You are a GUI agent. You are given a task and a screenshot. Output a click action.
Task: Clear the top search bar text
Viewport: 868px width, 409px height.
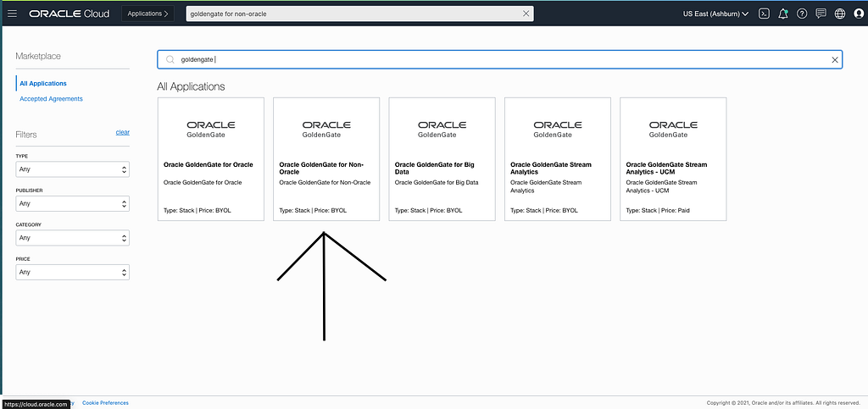point(526,14)
